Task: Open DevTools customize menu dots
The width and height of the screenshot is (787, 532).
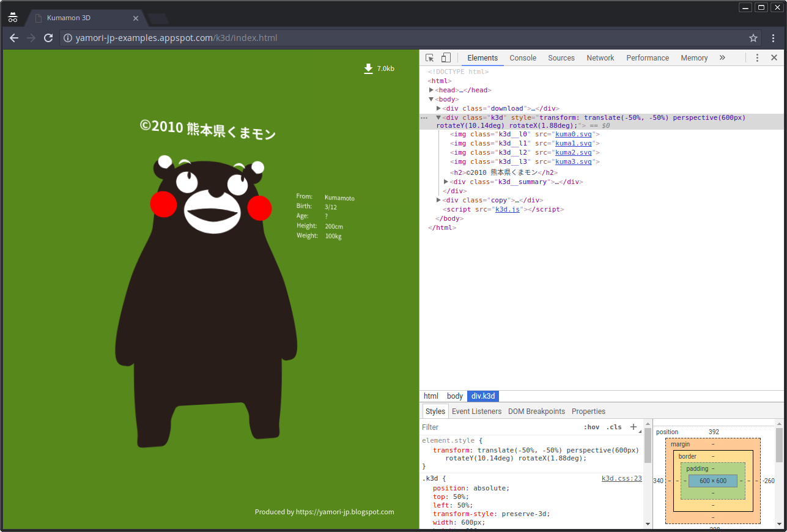Action: pyautogui.click(x=757, y=58)
